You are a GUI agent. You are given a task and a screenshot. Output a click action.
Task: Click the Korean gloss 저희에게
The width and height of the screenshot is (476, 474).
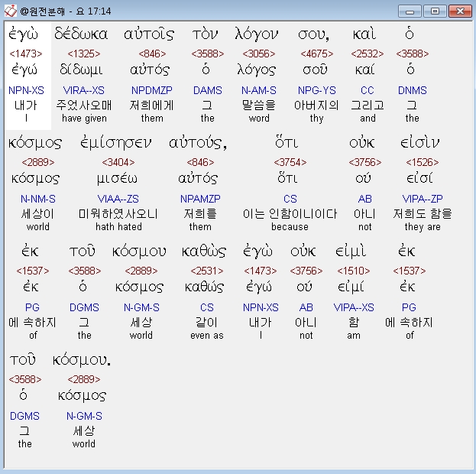click(152, 106)
